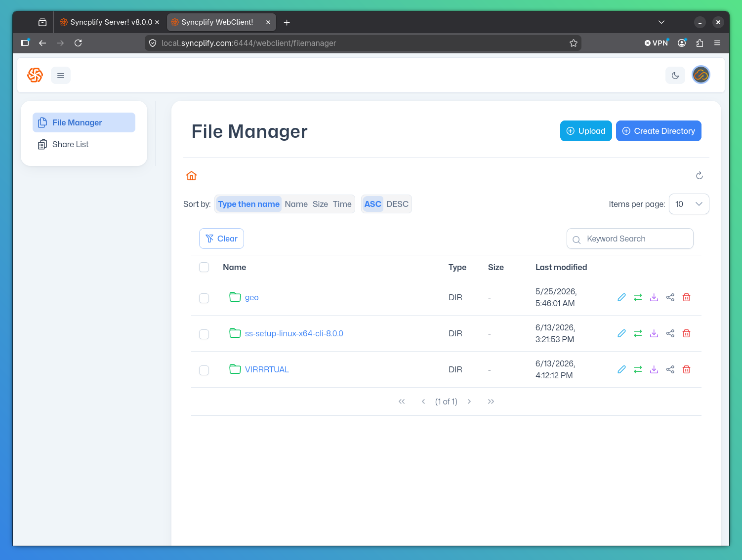Switch sort order to DESC
Viewport: 742px width, 560px height.
[x=397, y=204]
